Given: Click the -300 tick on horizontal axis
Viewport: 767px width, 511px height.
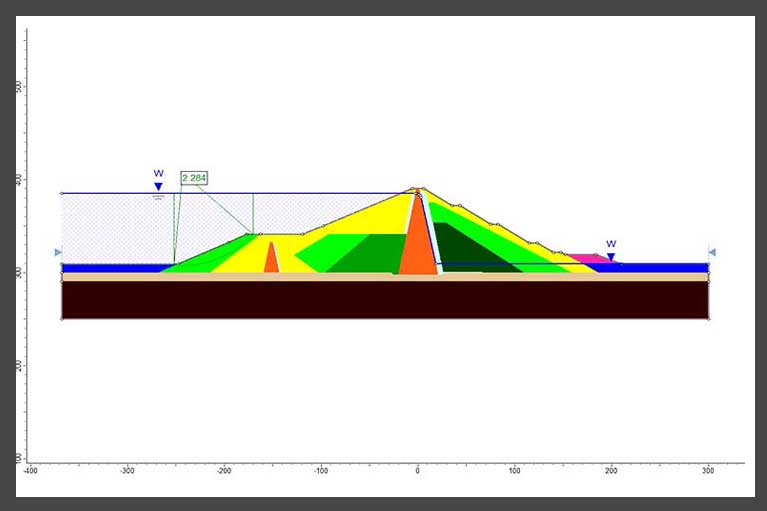Looking at the screenshot, I should (x=127, y=468).
